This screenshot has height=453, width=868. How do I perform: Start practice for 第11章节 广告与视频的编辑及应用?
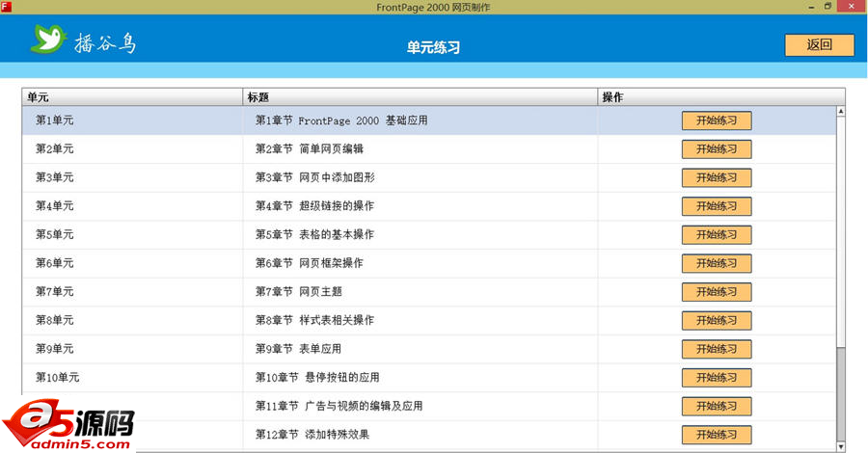click(x=717, y=407)
